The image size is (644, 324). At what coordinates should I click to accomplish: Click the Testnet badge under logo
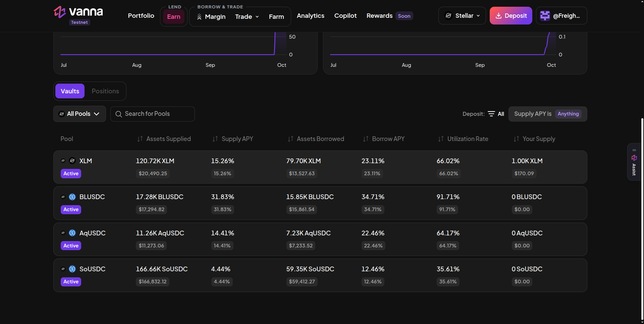(79, 22)
